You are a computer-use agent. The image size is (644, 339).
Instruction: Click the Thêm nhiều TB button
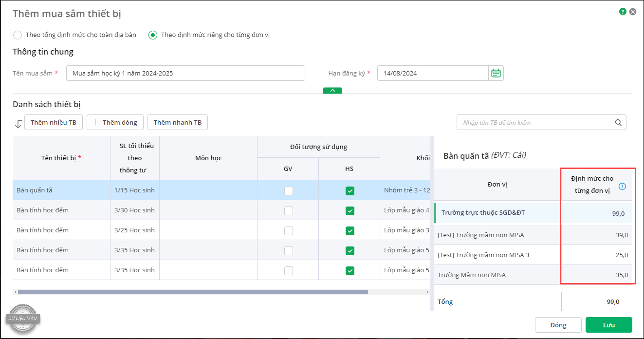click(54, 123)
